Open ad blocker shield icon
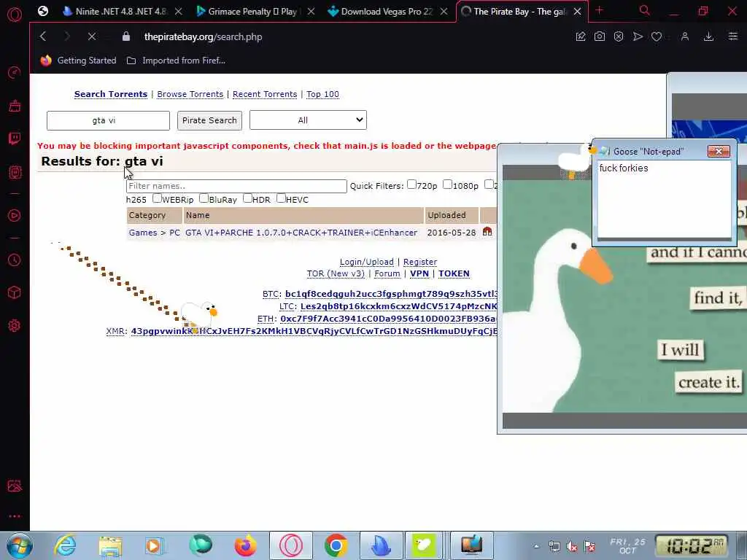 [619, 36]
